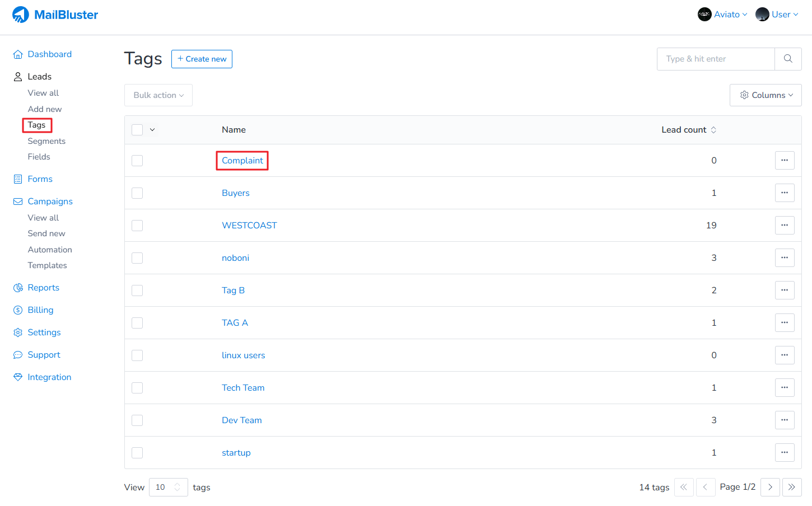This screenshot has width=812, height=506.
Task: Open Segments in the Leads sidebar
Action: [x=46, y=141]
